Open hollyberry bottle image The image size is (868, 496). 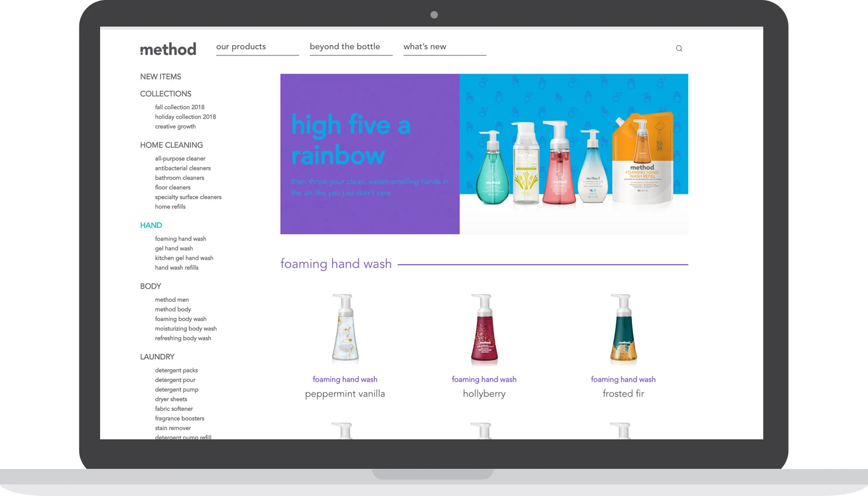[484, 329]
